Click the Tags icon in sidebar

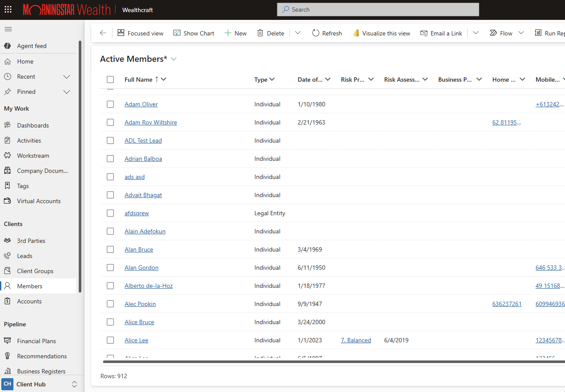point(7,186)
